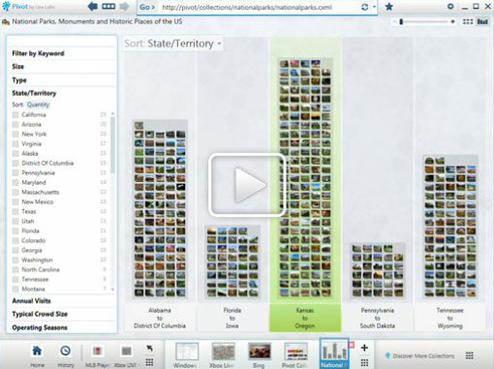Click the Discover More Collections link
494x369 pixels.
click(x=420, y=356)
